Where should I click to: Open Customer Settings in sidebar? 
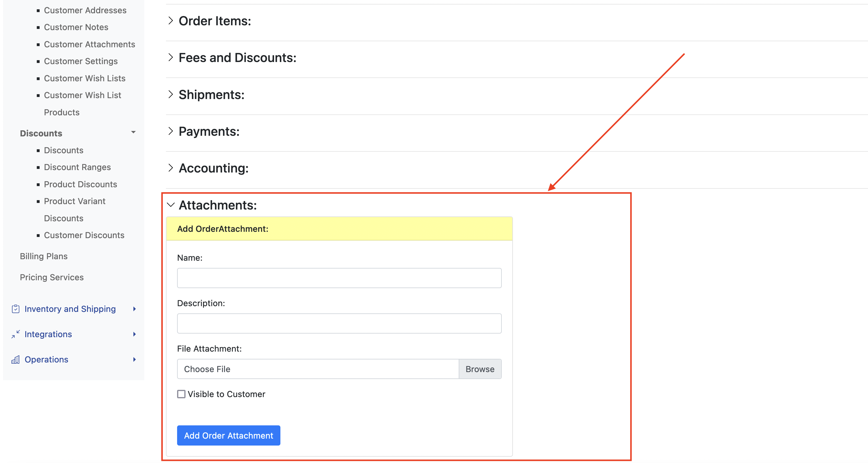point(81,61)
